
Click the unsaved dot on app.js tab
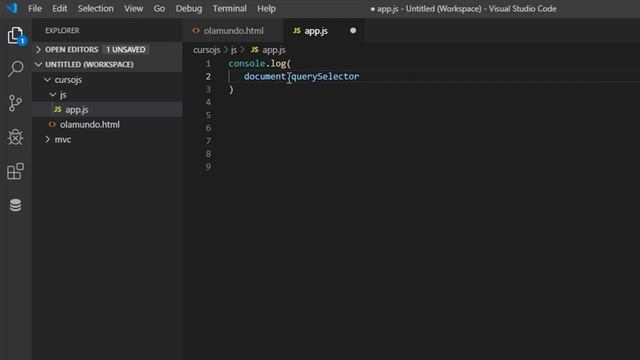pos(353,31)
